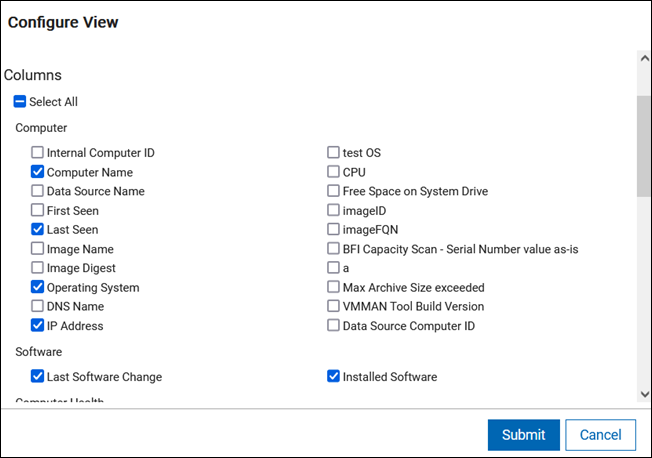
Task: Uncheck the Computer Name column
Action: coord(38,172)
